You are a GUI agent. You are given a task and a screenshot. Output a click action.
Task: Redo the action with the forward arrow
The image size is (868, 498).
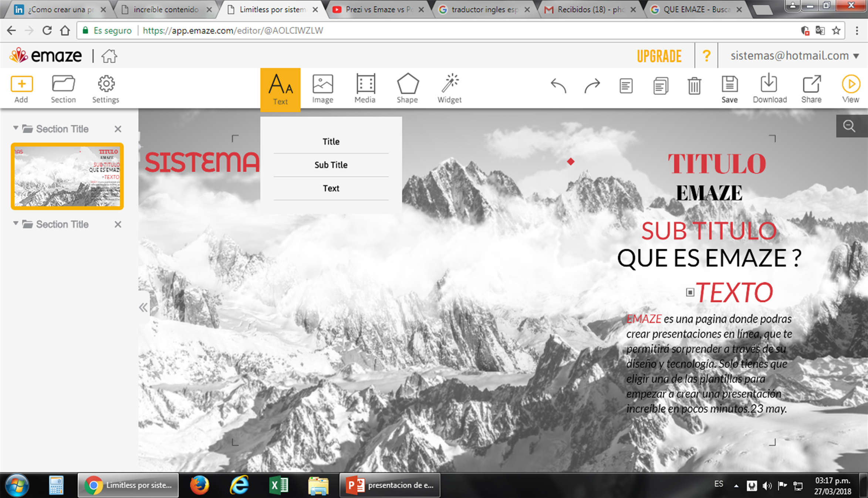[x=592, y=86]
